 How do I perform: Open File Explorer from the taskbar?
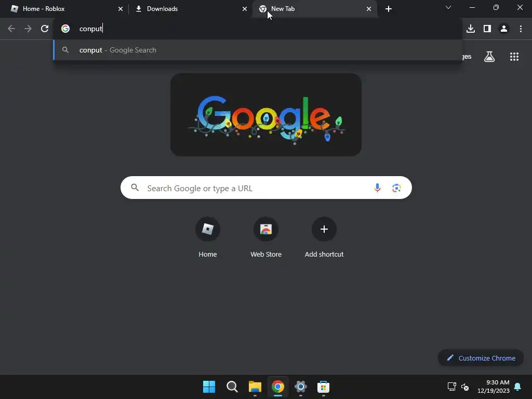pyautogui.click(x=255, y=387)
